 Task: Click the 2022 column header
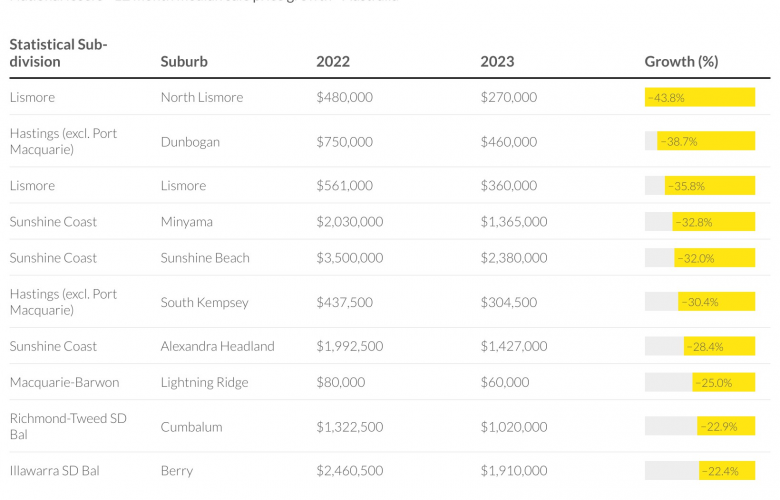[333, 61]
